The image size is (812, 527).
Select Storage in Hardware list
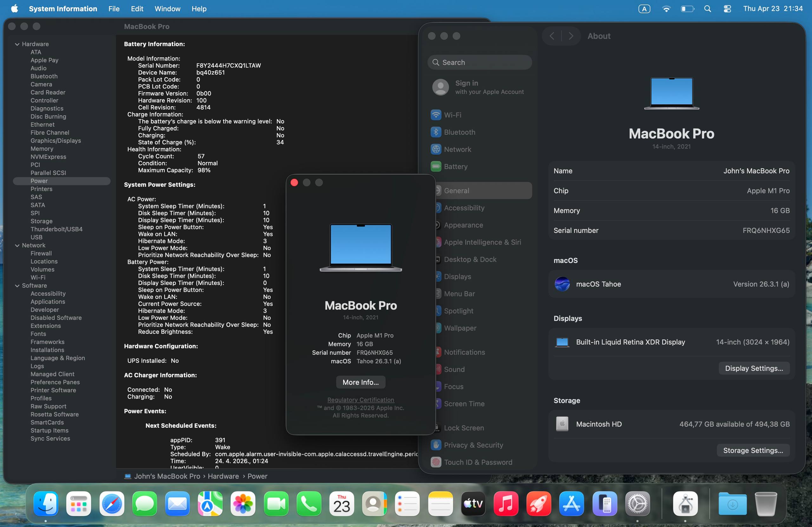(41, 221)
